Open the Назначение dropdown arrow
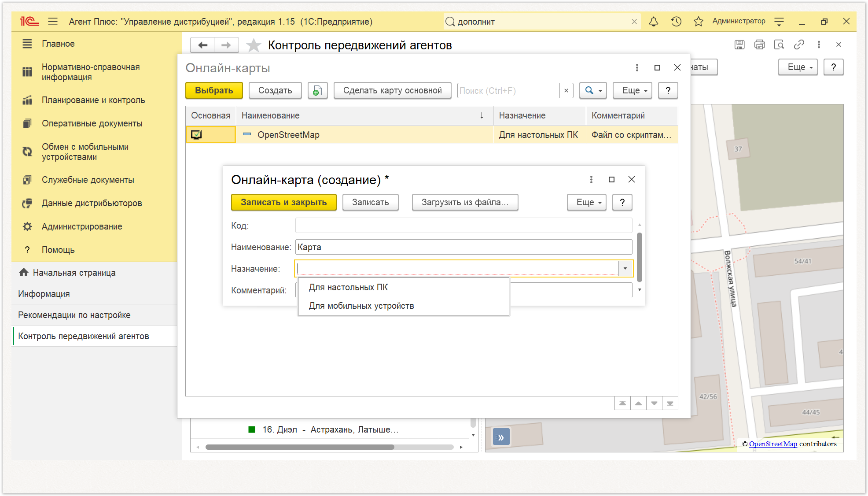This screenshot has width=868, height=496. coord(625,269)
